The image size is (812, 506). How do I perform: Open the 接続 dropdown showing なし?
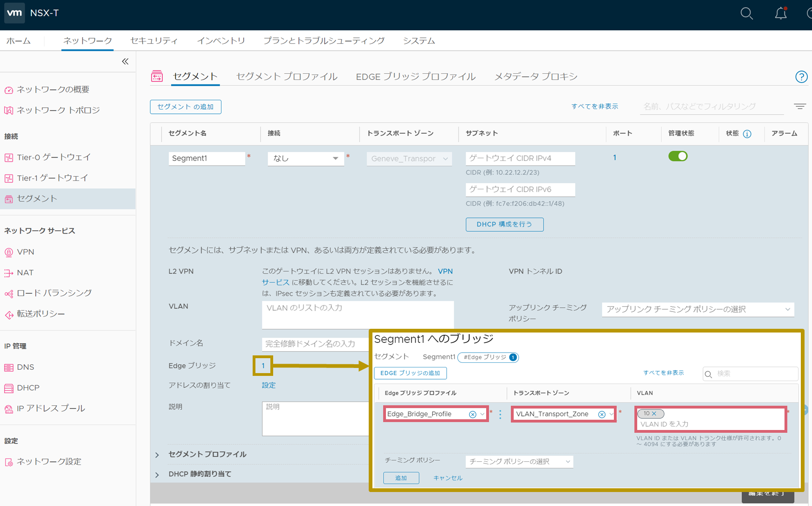coord(305,158)
